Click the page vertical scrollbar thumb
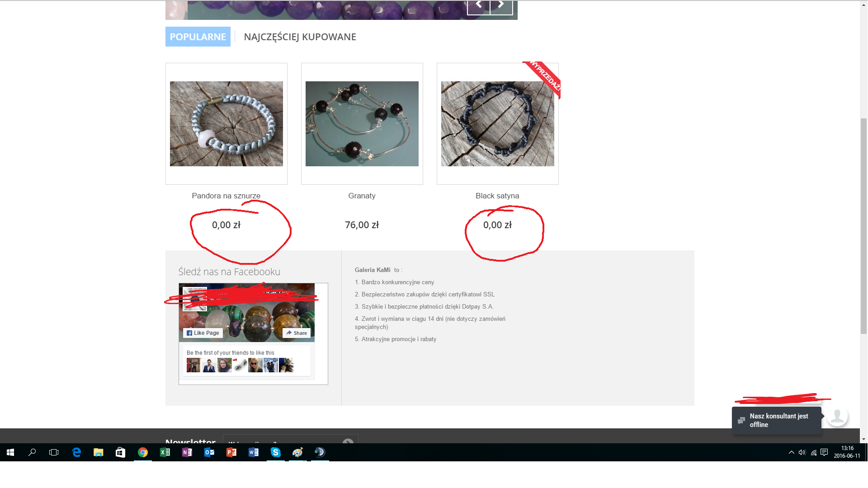The width and height of the screenshot is (868, 488). 863,226
